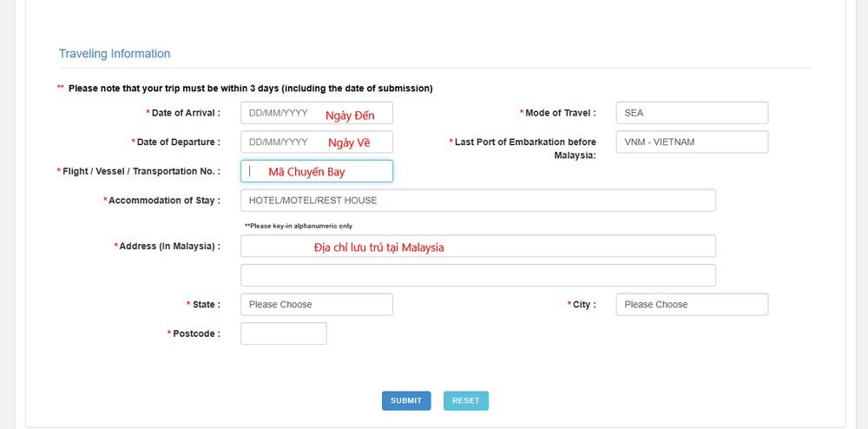Click the 'Please key-in alphanumeric only' hint
Screen dimensions: 868x429
[299, 226]
